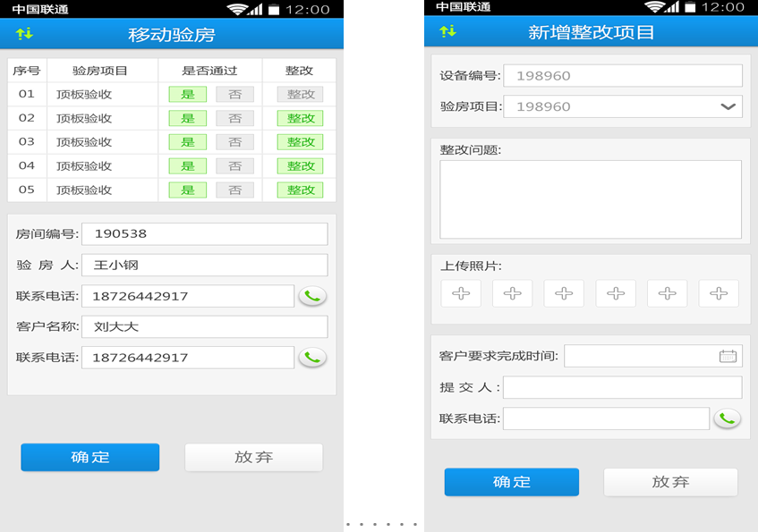
Task: Add first upload photo plus slot
Action: tap(461, 293)
